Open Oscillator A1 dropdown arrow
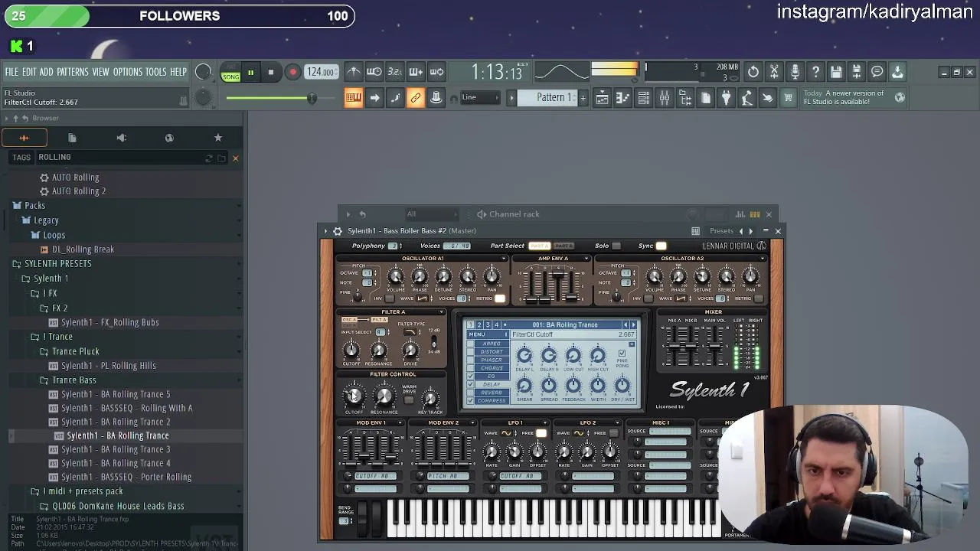The height and width of the screenshot is (551, 980). tap(504, 259)
